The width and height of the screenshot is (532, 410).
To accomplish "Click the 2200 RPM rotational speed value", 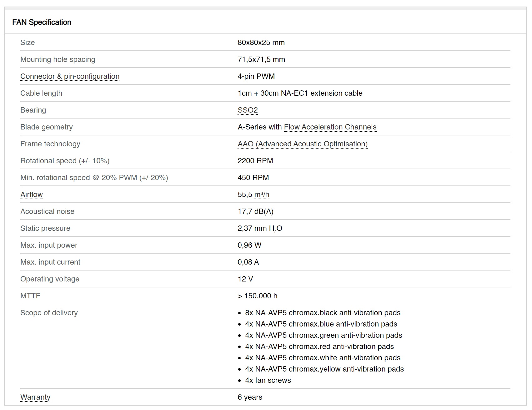I will click(x=255, y=161).
